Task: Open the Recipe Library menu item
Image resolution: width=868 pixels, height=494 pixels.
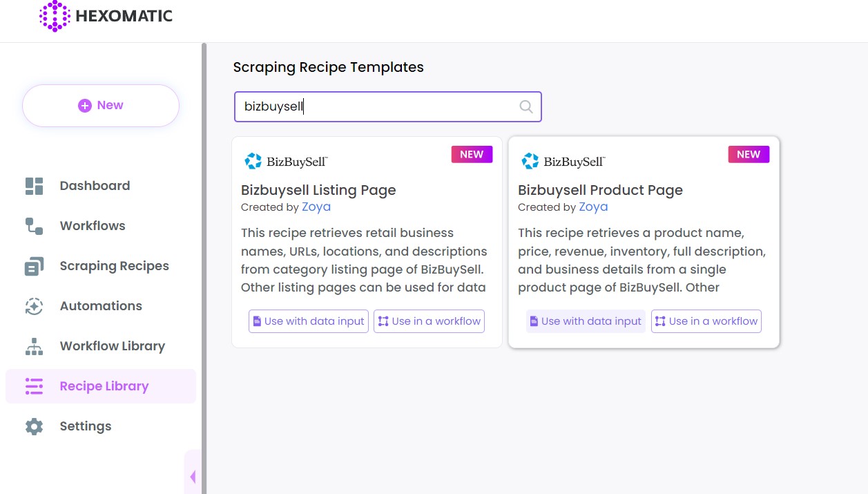Action: coord(104,386)
